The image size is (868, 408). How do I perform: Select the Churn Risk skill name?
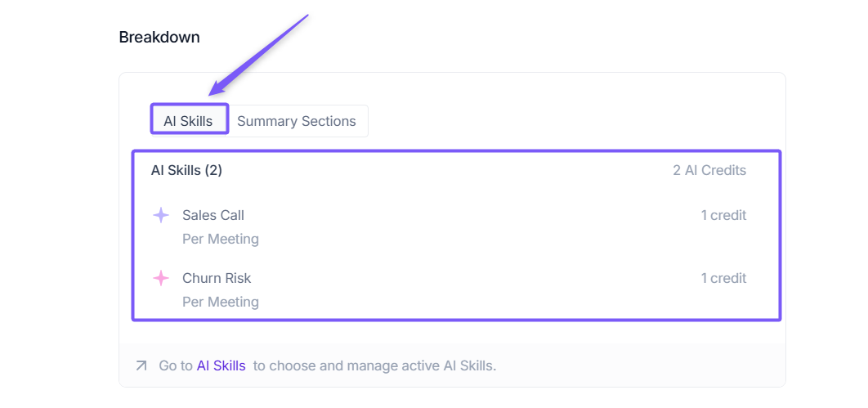tap(217, 278)
